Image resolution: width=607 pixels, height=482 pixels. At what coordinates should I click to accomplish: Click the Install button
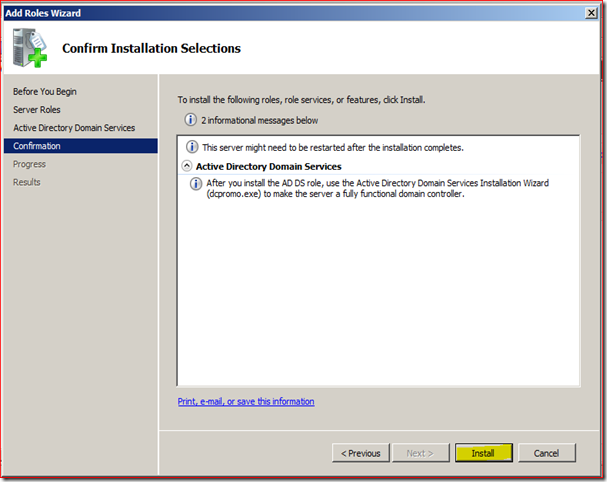pos(484,453)
